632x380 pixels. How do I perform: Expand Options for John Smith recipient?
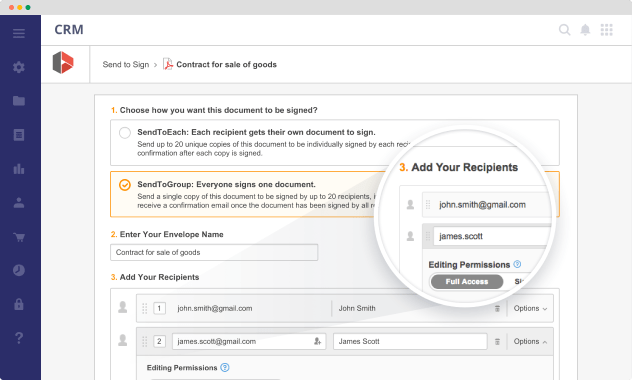click(530, 308)
